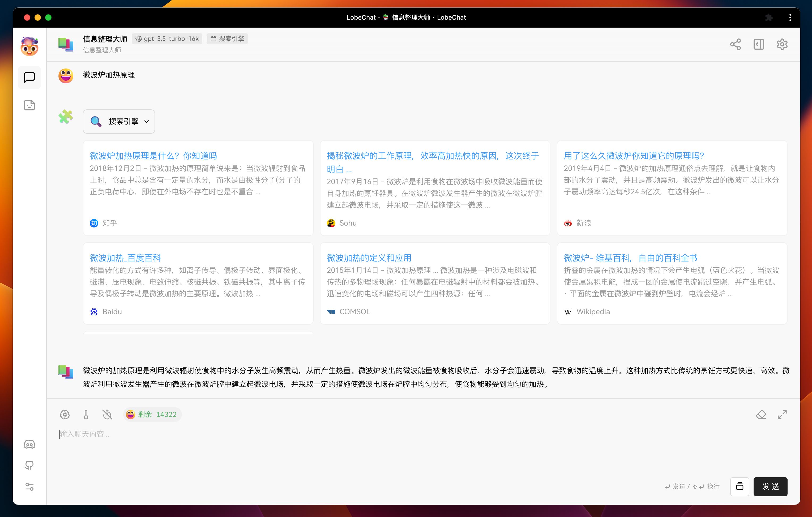Click the green macOS fullscreen button
Viewport: 812px width, 517px height.
pyautogui.click(x=48, y=17)
